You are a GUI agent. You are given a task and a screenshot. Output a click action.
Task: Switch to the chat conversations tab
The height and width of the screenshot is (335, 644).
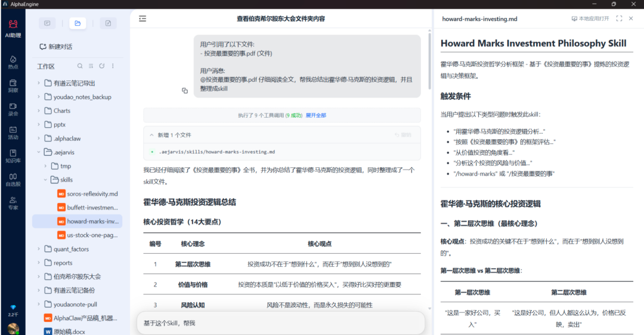point(47,23)
